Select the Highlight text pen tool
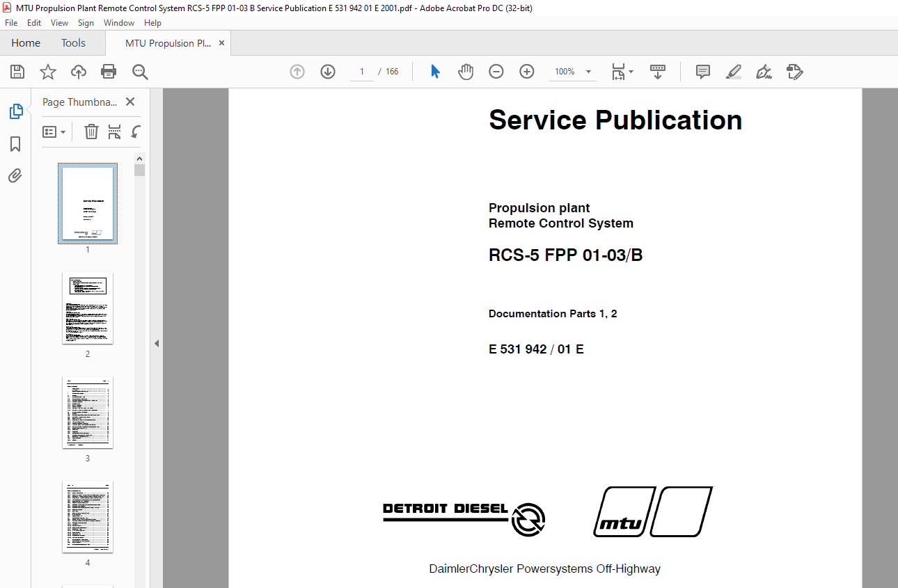The width and height of the screenshot is (898, 588). pos(734,72)
